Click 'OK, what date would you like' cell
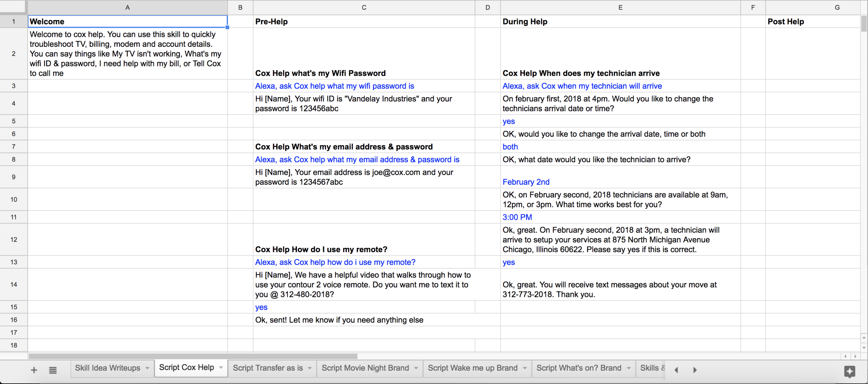This screenshot has width=868, height=384. pyautogui.click(x=620, y=159)
